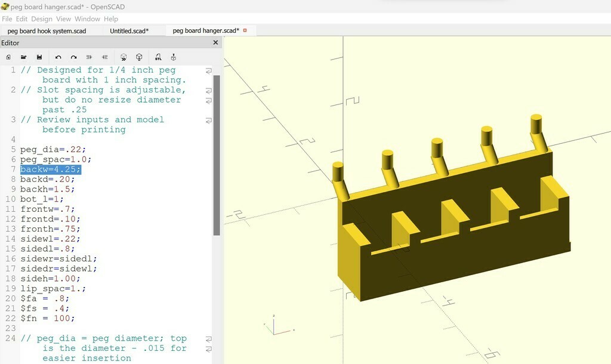Close the peg board hanger.scad tab
Viewport: 611px width, 364px height.
click(245, 30)
